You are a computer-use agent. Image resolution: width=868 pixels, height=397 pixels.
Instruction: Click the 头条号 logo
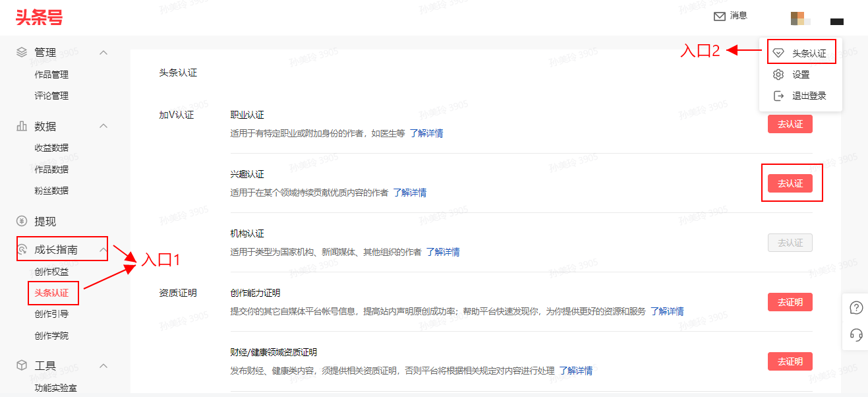point(40,18)
